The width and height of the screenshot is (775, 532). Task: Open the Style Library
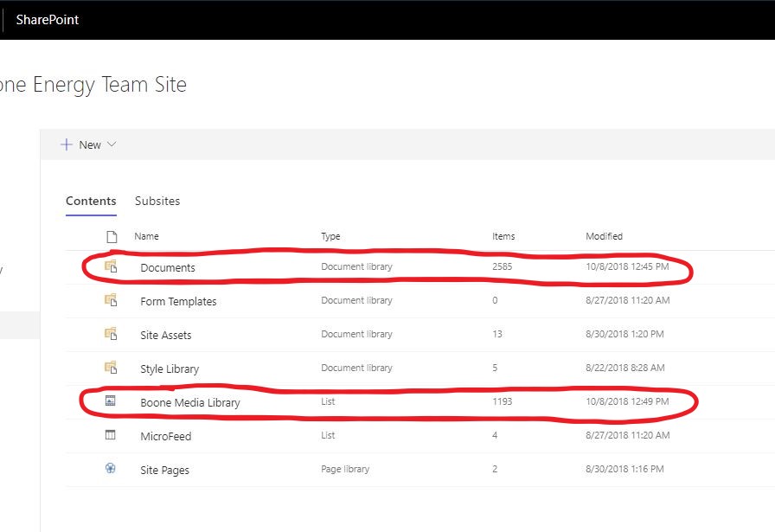170,369
